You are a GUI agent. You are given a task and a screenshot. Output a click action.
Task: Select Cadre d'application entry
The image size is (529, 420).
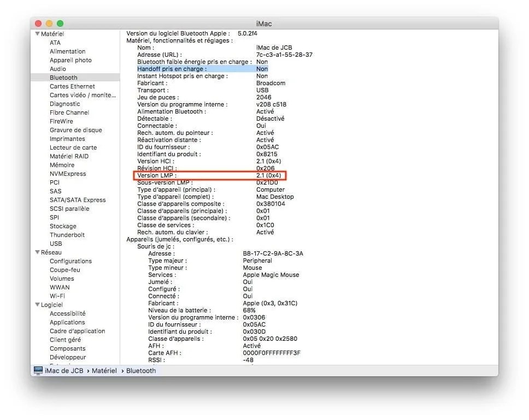pyautogui.click(x=77, y=331)
